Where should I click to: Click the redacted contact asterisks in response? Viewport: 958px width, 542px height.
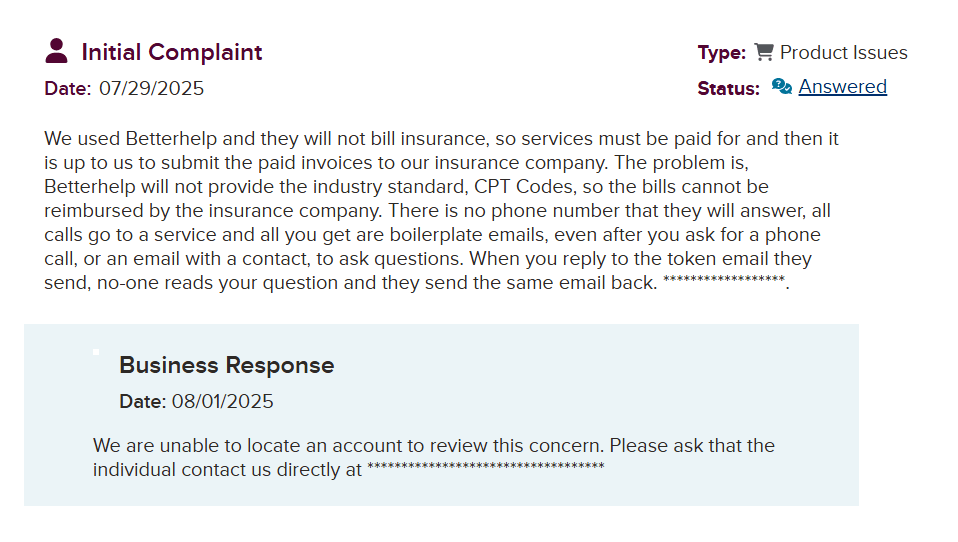(485, 469)
